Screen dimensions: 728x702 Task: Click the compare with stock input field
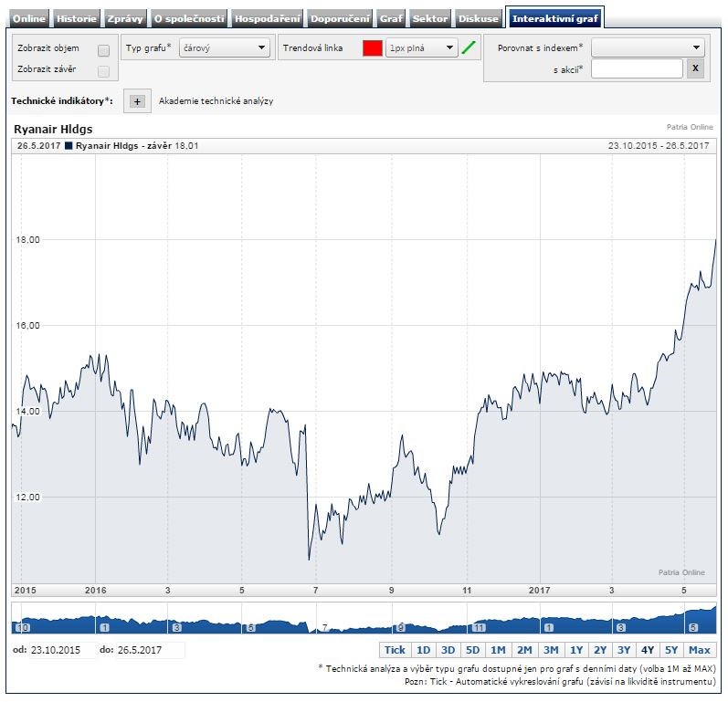tap(637, 68)
